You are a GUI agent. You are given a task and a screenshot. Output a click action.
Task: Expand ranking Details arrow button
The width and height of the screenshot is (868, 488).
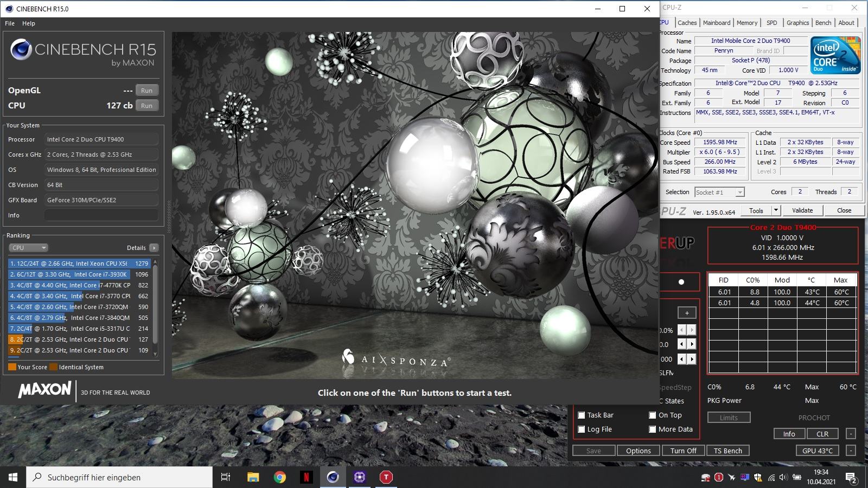click(154, 248)
